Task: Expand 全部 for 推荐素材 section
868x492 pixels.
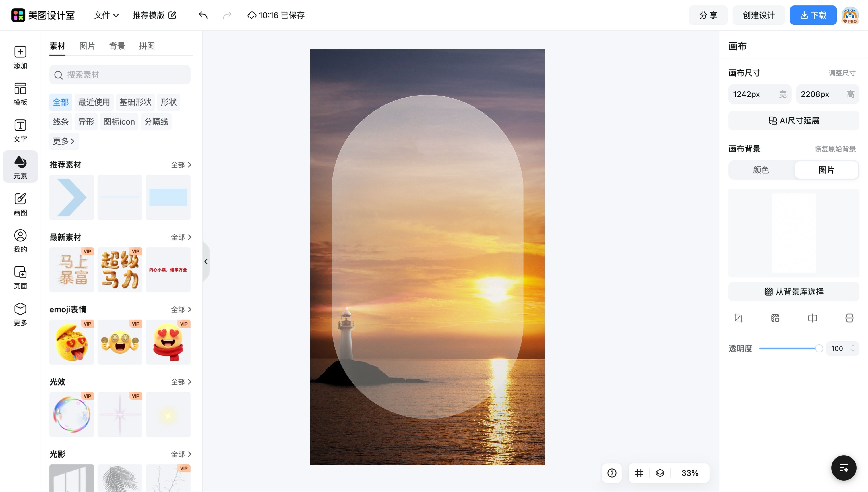Action: coord(181,165)
